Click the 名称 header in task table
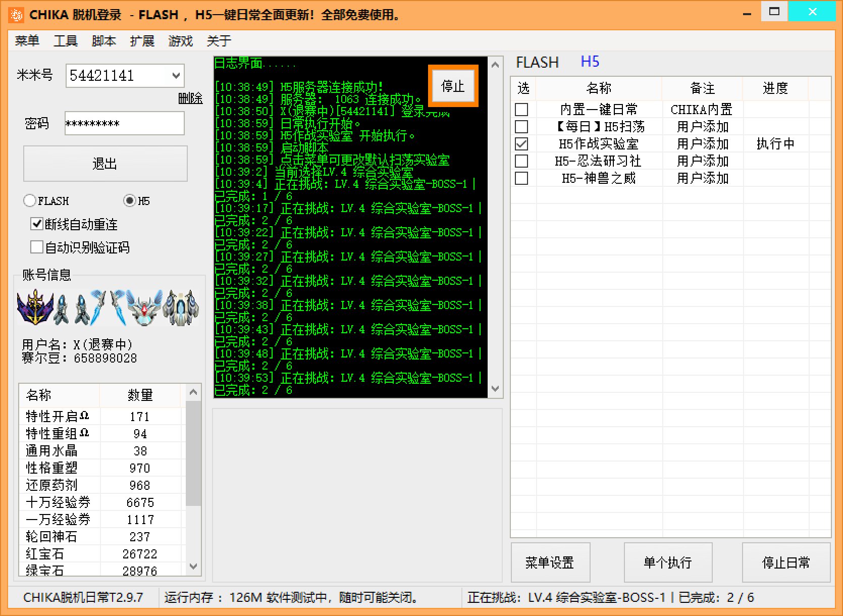Viewport: 843px width, 616px height. click(599, 88)
